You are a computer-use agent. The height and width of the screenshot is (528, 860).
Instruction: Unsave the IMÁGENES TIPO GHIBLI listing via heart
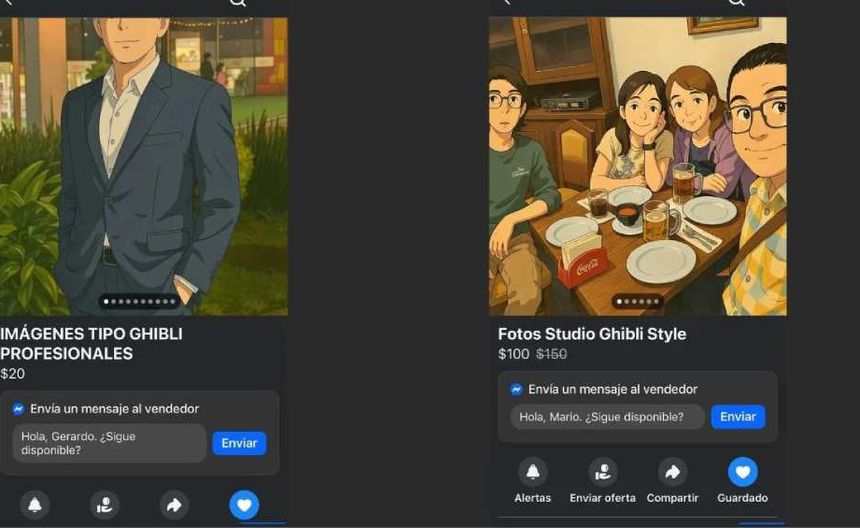pyautogui.click(x=244, y=505)
